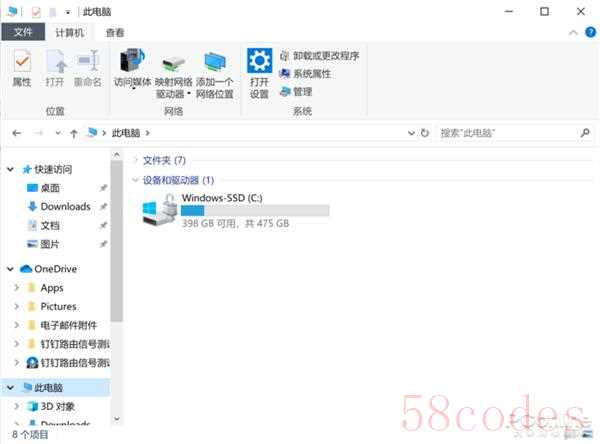Expand the 文件夹 (7) group
Image resolution: width=600 pixels, height=444 pixels.
(x=135, y=160)
